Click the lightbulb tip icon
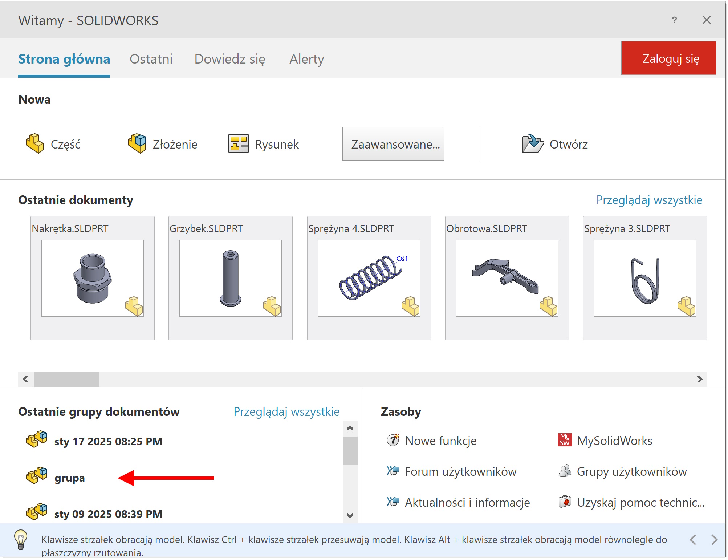The image size is (728, 560). (21, 539)
